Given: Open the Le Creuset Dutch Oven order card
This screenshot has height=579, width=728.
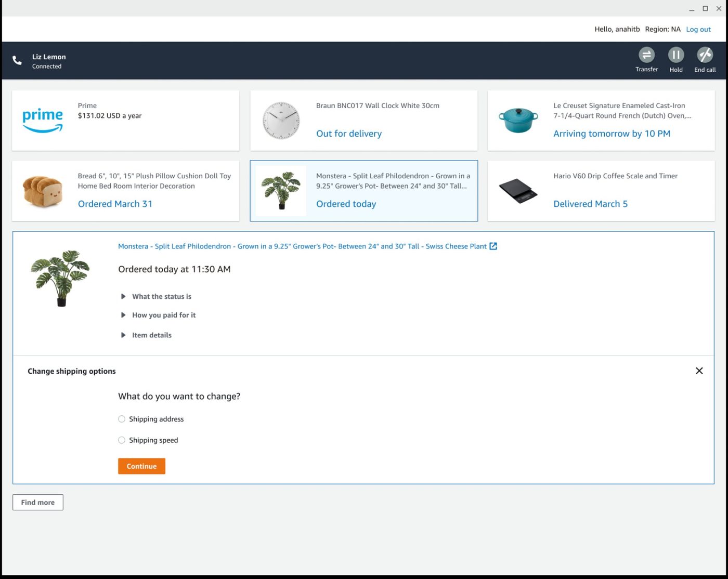Looking at the screenshot, I should [601, 121].
